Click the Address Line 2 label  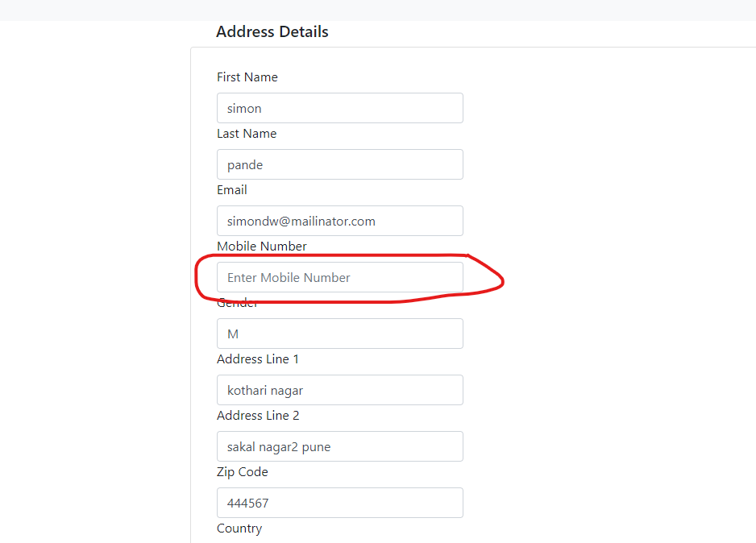(x=258, y=416)
